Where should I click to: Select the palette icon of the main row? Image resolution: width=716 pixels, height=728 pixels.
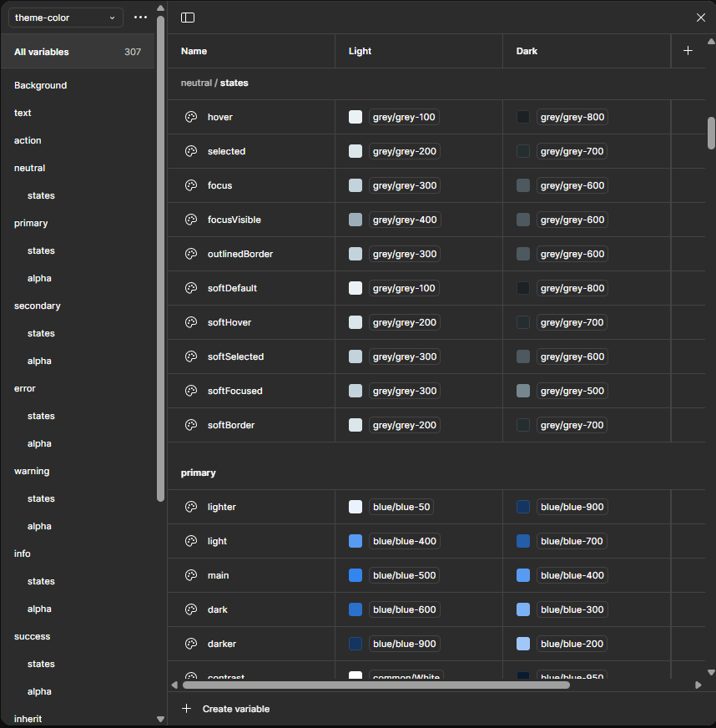click(191, 575)
